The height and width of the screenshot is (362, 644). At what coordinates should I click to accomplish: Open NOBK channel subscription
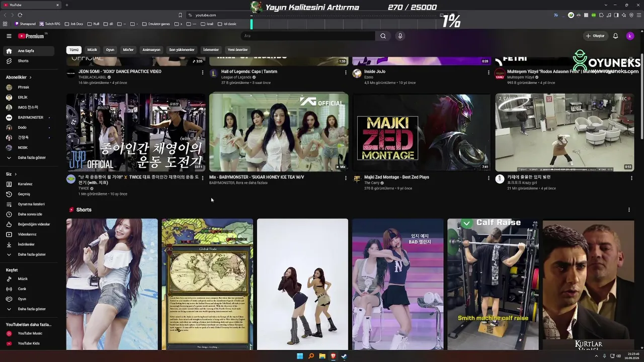tap(30, 147)
